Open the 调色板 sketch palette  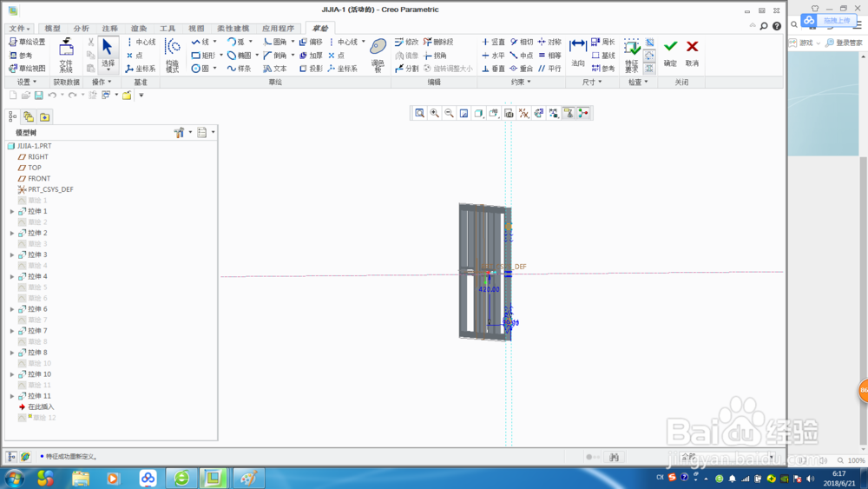(x=378, y=56)
